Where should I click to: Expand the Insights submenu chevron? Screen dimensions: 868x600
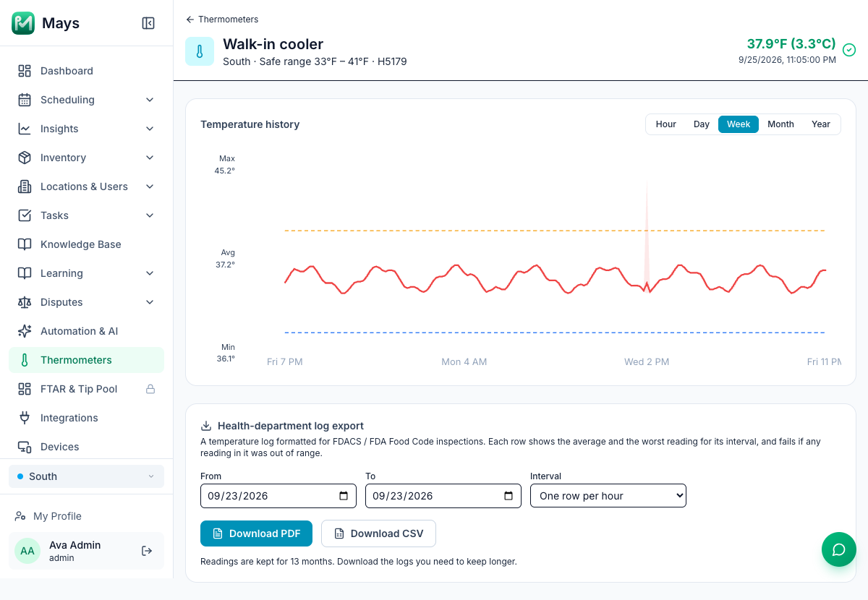click(x=150, y=129)
